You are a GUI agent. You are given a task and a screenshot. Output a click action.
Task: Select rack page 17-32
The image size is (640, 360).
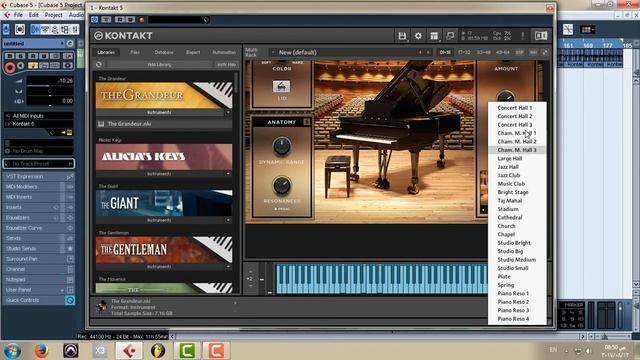pyautogui.click(x=464, y=53)
